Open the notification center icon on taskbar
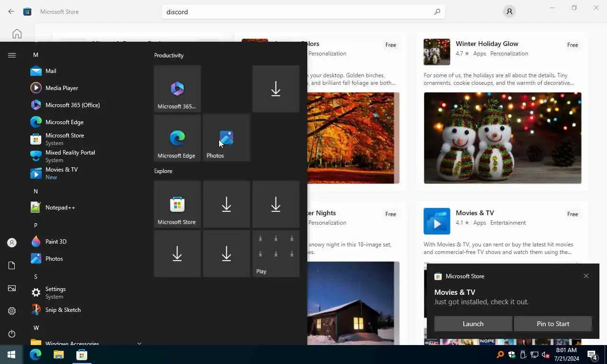607x364 pixels. click(x=592, y=355)
